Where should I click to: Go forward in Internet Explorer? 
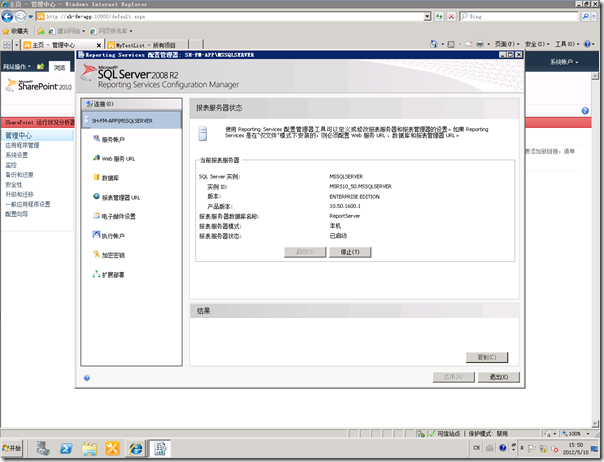tap(20, 17)
